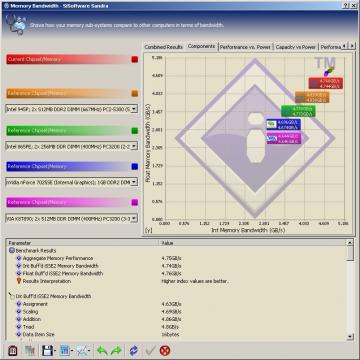Open the Intel 945P reference chipset dropdown
360x360 pixels.
tap(134, 109)
